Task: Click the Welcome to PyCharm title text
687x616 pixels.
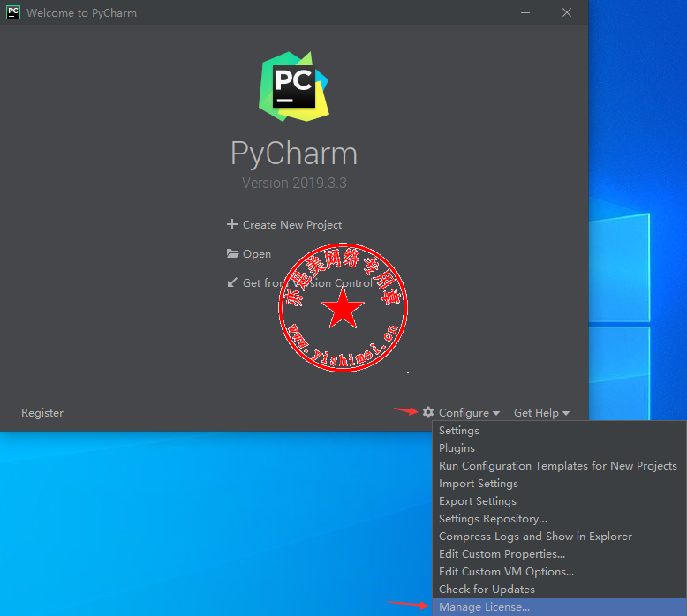Action: pos(81,13)
